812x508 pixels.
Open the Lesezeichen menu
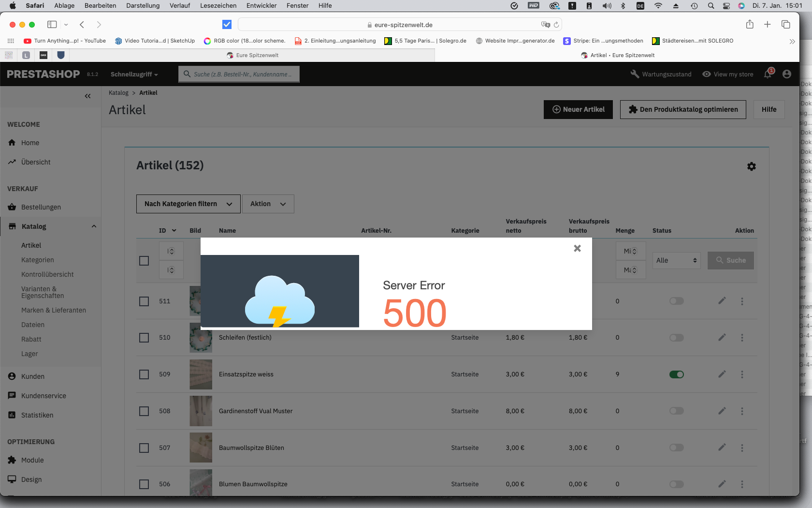click(218, 6)
